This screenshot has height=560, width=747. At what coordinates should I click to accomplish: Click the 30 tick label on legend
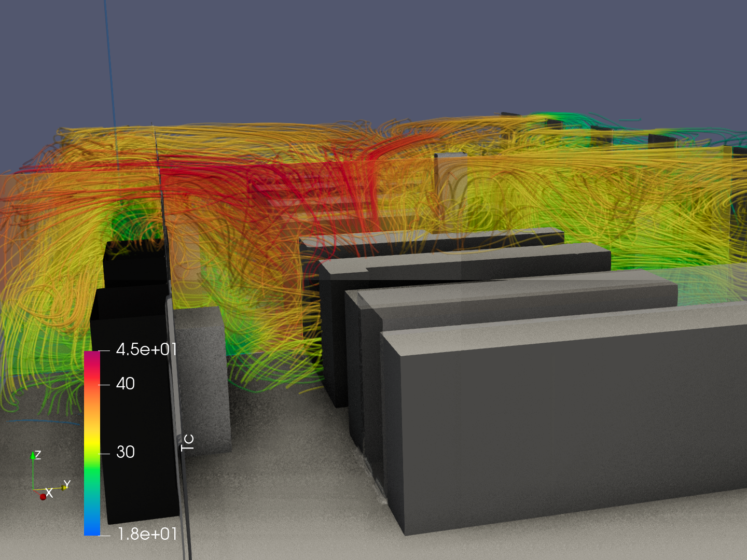tap(126, 452)
